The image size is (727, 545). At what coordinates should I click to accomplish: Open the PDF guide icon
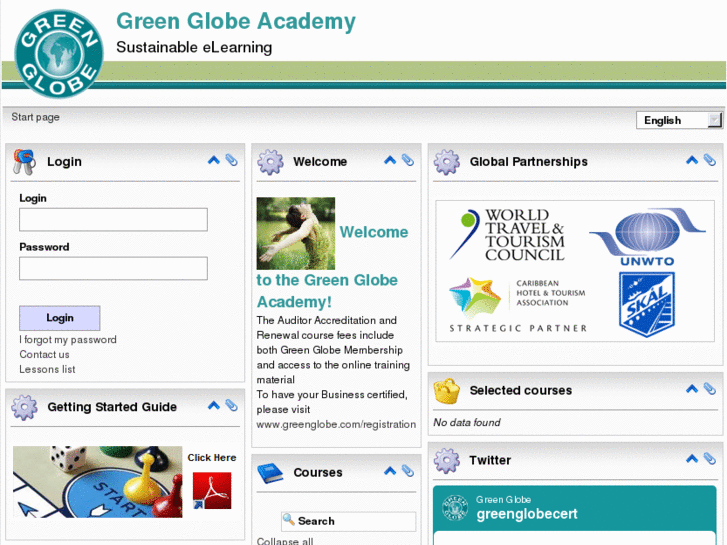212,491
